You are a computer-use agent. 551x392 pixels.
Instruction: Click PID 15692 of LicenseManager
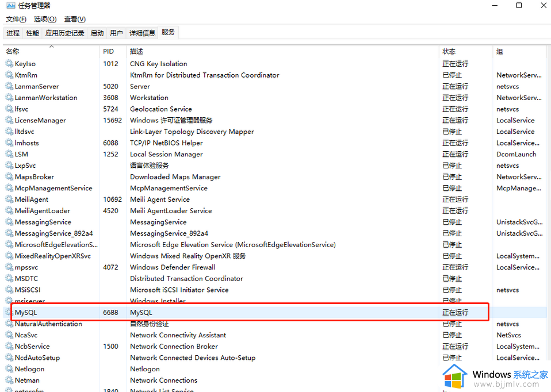[113, 120]
